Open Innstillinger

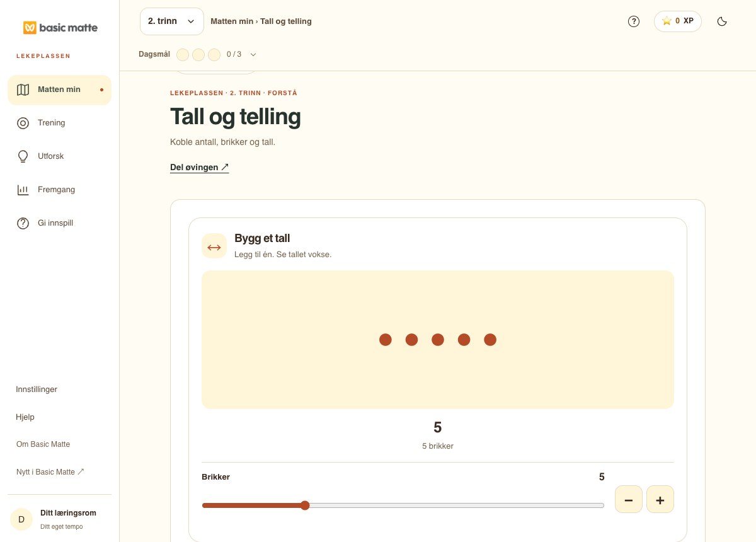point(37,389)
